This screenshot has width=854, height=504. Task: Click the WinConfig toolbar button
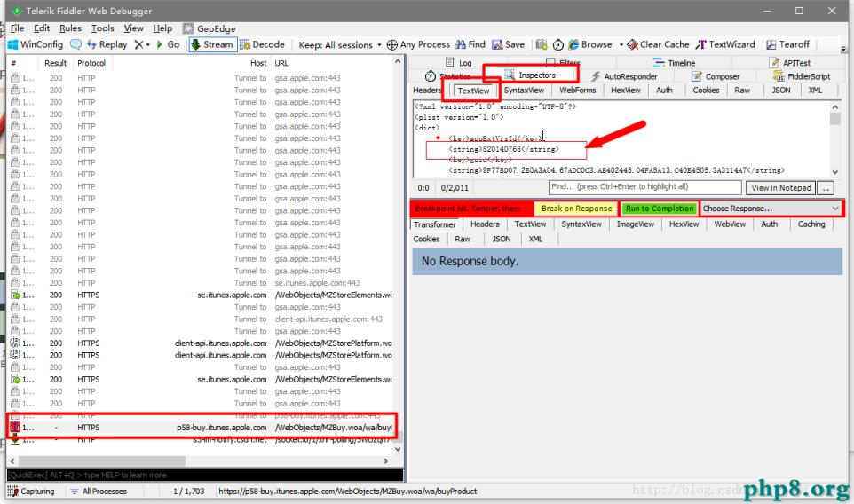[x=36, y=44]
